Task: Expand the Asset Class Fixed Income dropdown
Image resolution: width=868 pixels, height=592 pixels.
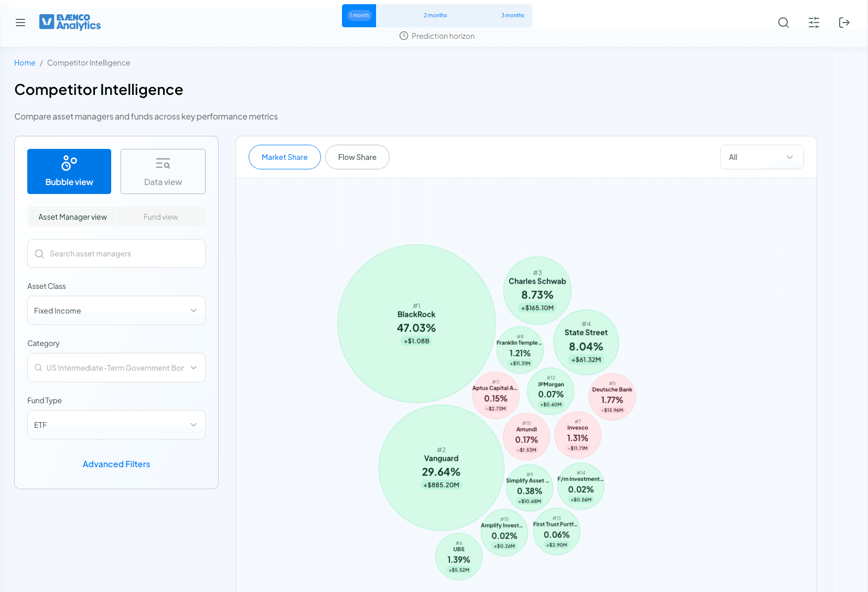Action: pos(116,310)
